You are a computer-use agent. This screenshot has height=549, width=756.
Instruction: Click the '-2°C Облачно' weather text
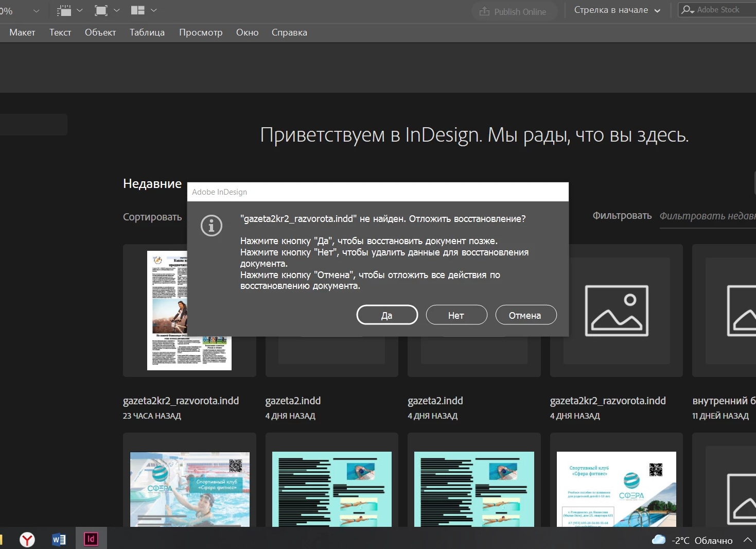(x=702, y=540)
